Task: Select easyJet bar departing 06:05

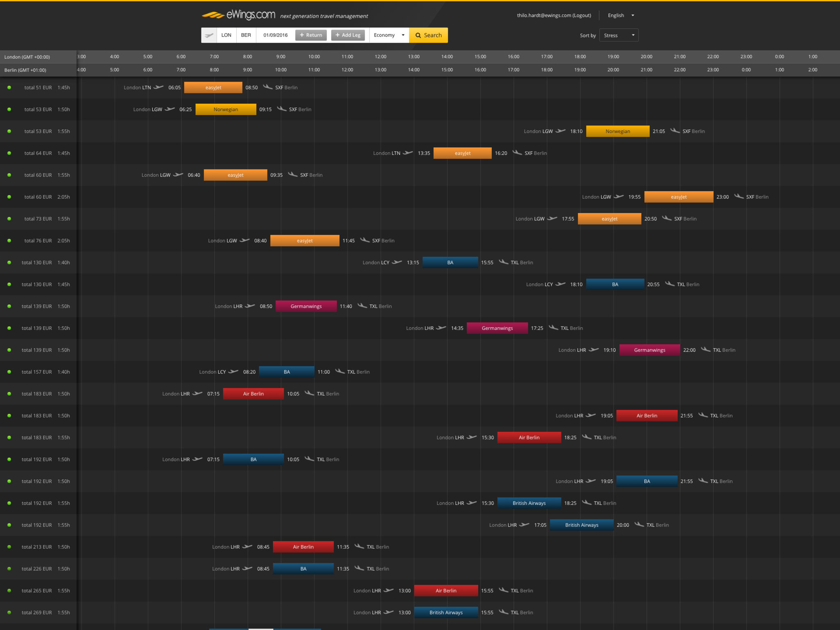Action: coord(213,87)
